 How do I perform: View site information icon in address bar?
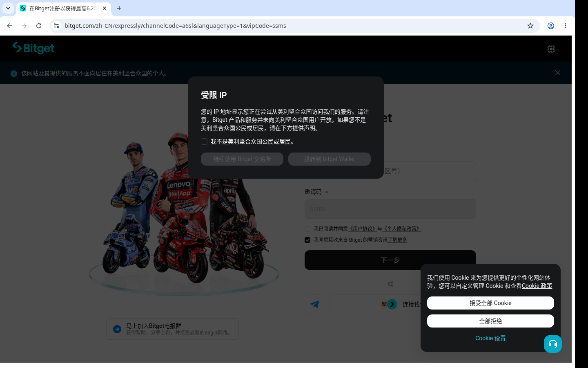[56, 26]
